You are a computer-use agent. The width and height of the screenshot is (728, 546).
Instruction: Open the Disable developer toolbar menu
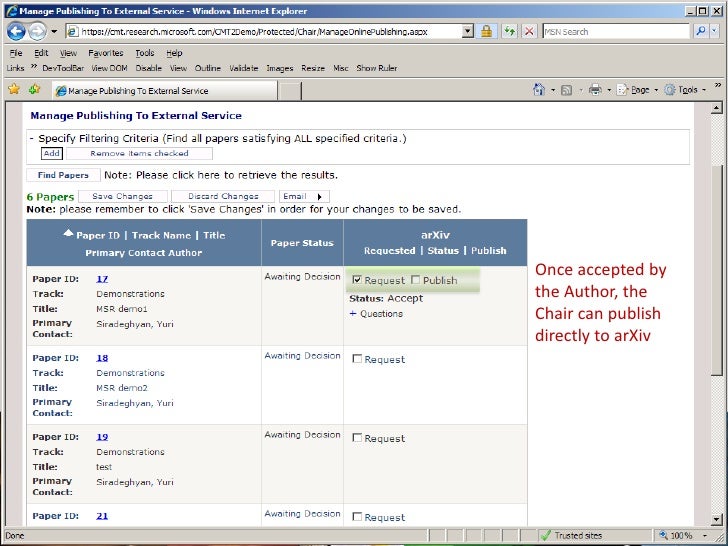coord(149,68)
